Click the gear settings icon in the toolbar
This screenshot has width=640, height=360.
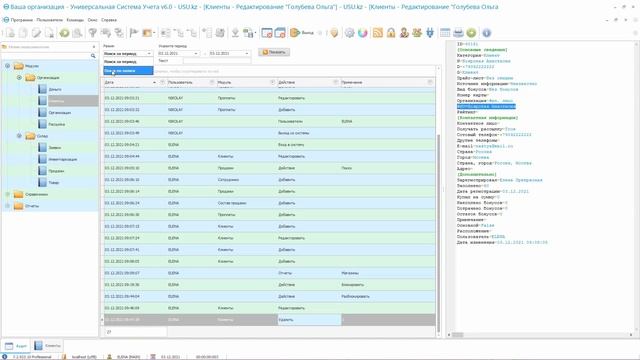[x=349, y=33]
